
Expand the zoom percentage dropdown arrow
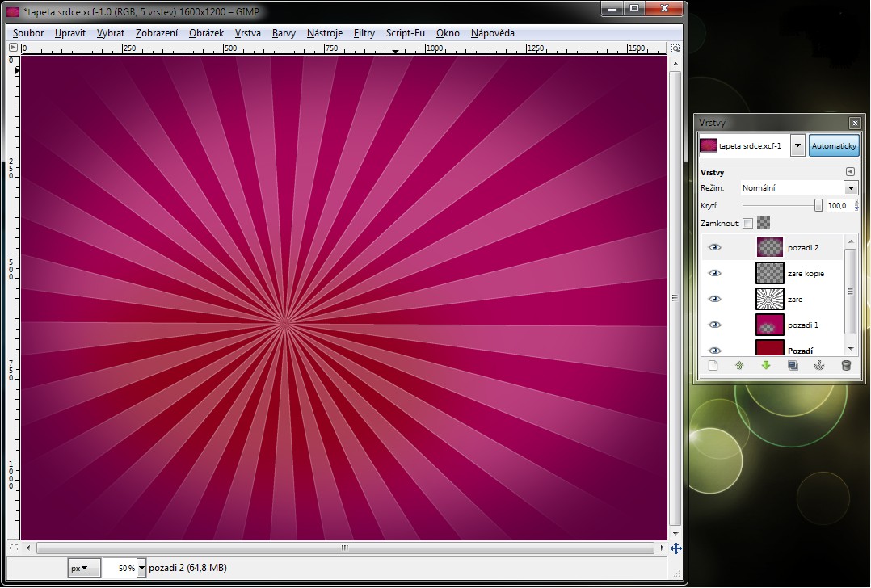[x=141, y=568]
